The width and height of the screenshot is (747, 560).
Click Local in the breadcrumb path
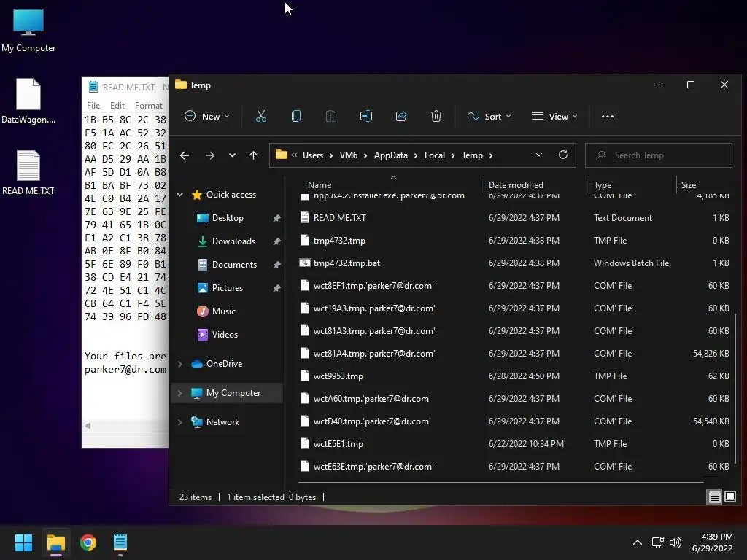click(x=435, y=155)
